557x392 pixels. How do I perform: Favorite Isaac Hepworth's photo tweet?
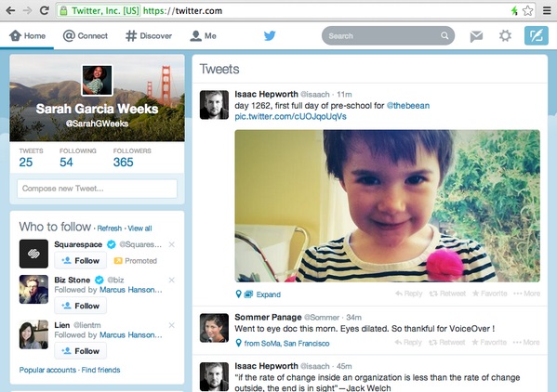pyautogui.click(x=489, y=294)
